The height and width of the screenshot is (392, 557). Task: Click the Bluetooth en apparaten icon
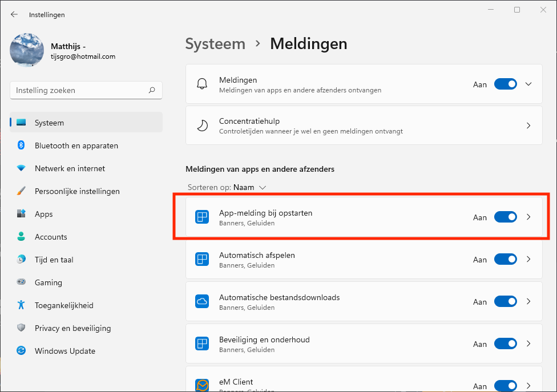click(21, 146)
